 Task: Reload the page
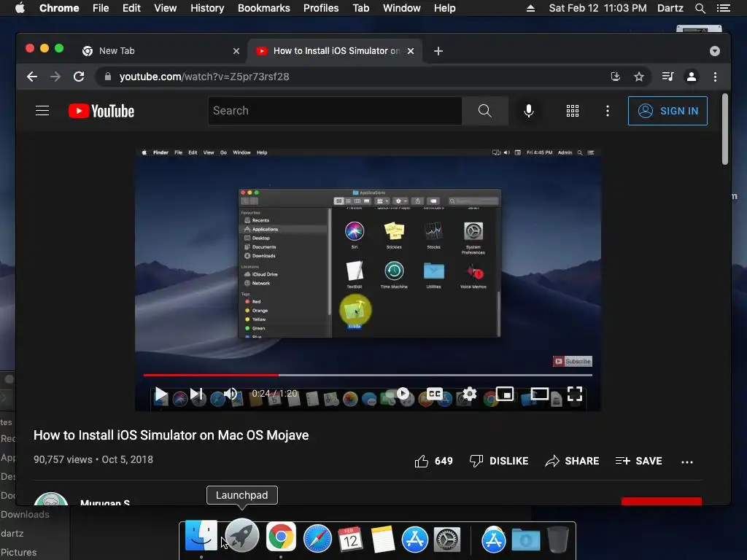point(79,77)
